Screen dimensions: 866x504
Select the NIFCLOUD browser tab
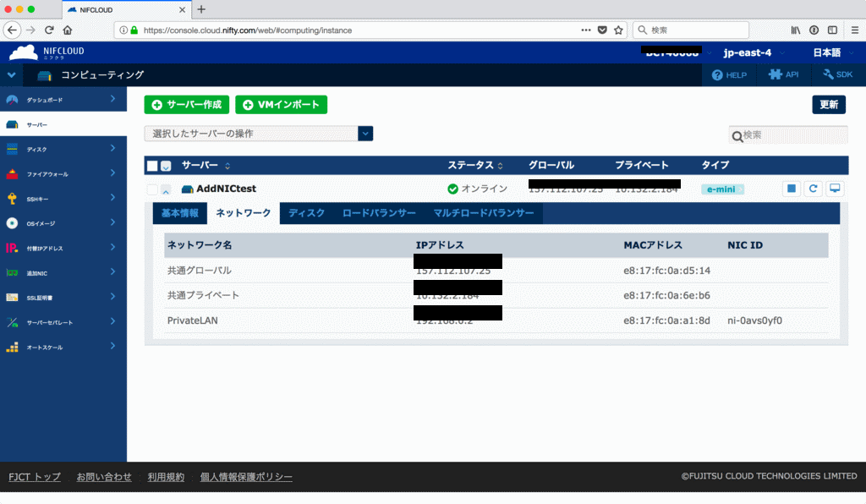click(126, 10)
